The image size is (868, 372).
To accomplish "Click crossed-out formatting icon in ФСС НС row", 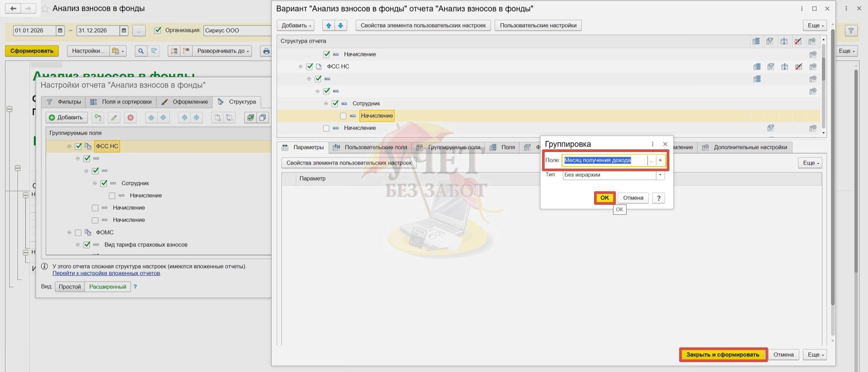I will (798, 67).
